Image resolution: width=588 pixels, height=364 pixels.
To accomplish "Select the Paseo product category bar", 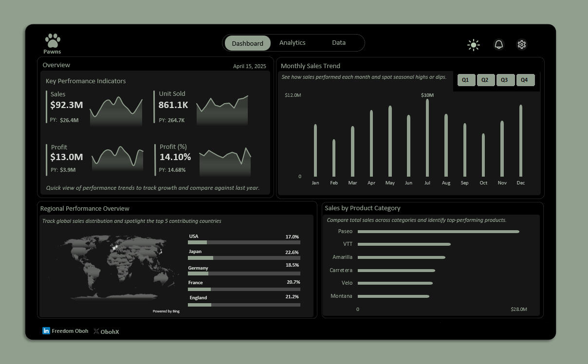I will [x=438, y=232].
